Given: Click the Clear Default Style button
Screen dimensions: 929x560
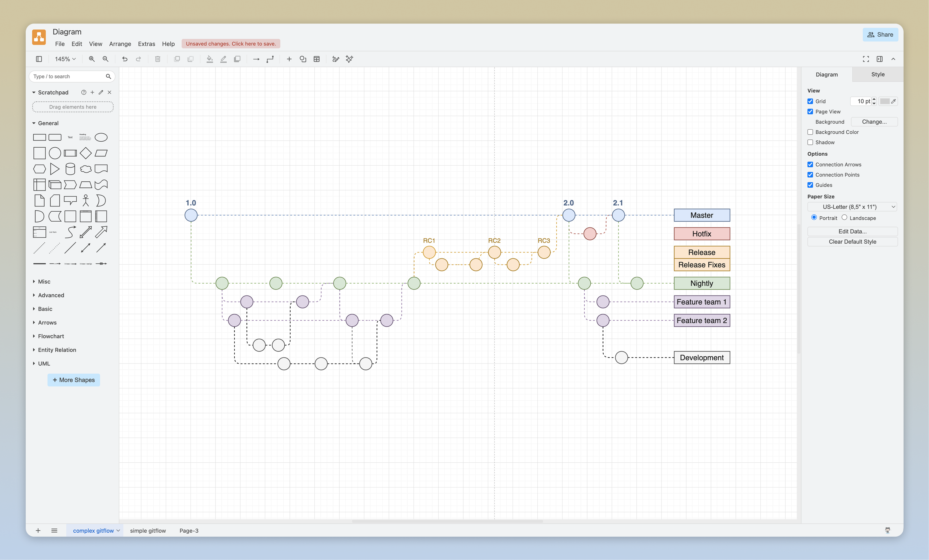Looking at the screenshot, I should [852, 242].
